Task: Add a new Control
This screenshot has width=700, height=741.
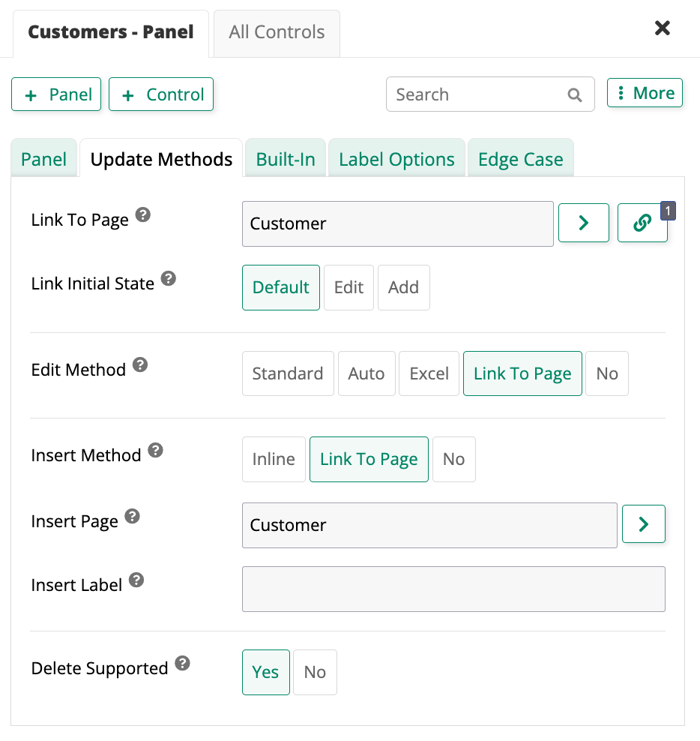Action: [161, 94]
